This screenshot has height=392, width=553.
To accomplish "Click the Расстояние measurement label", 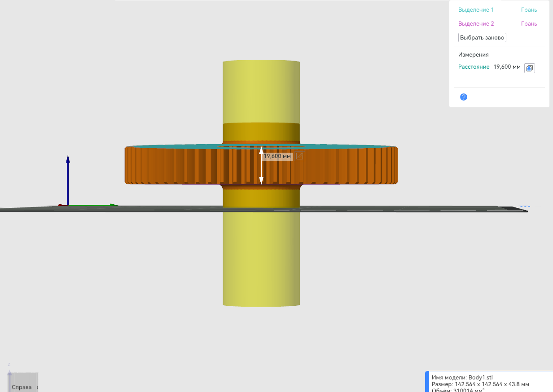I will point(474,67).
